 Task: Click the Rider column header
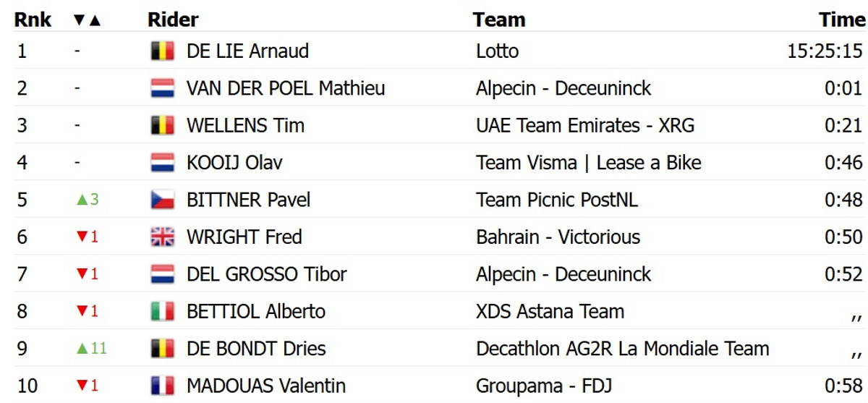[x=173, y=20]
